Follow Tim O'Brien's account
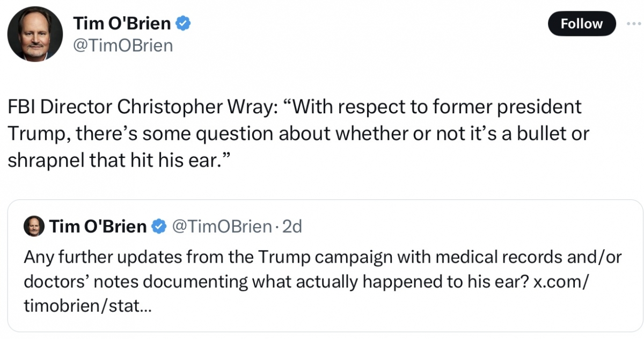This screenshot has width=644, height=339. tap(582, 24)
